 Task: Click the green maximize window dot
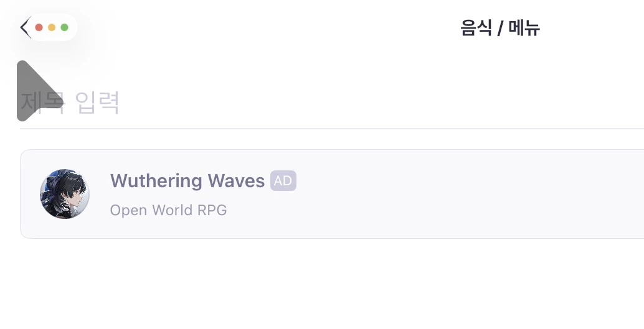64,27
